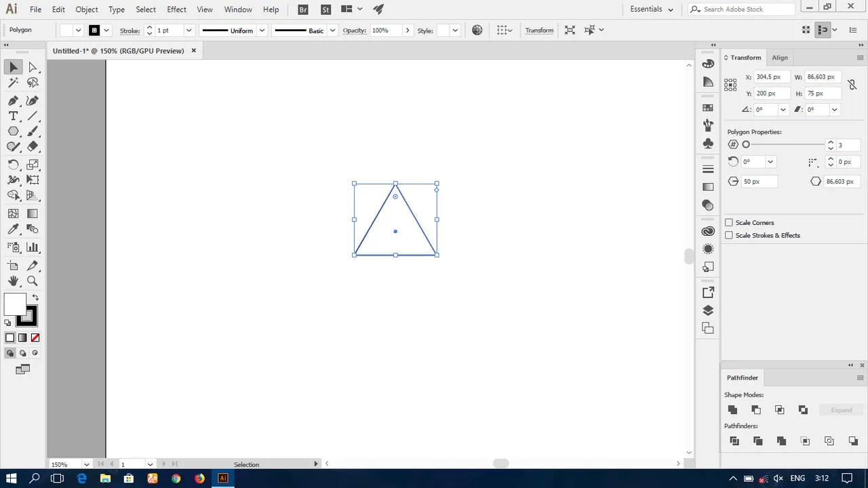The image size is (868, 488).
Task: Open the Object menu
Action: (87, 9)
